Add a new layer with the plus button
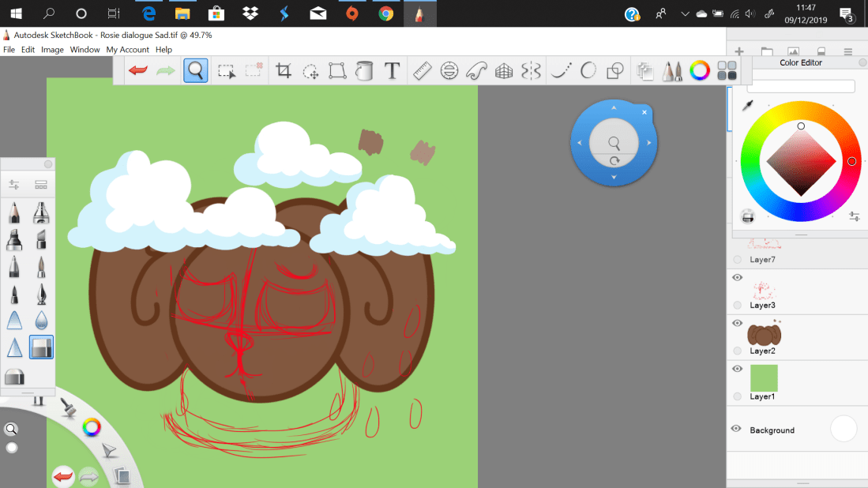The height and width of the screenshot is (488, 868). pyautogui.click(x=739, y=50)
